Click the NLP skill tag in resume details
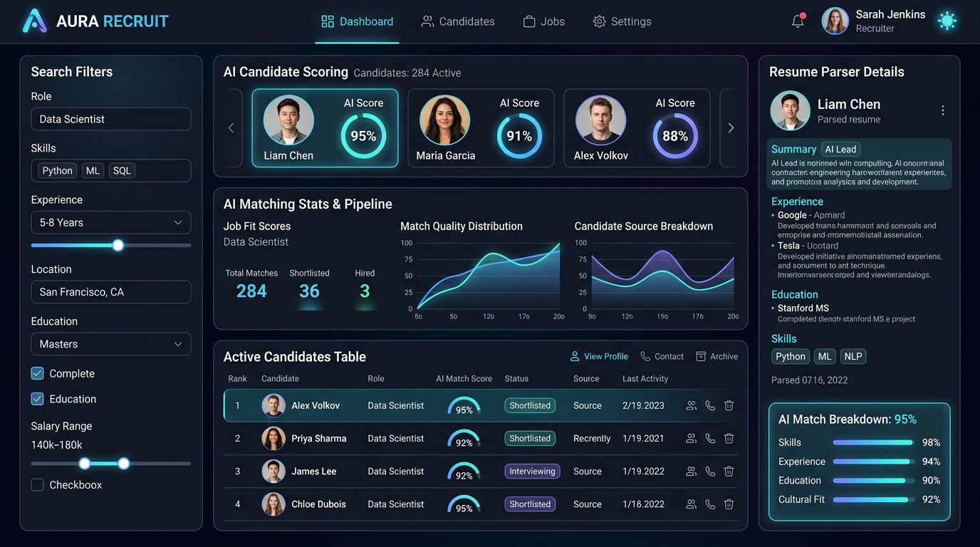Screen dimensions: 980x547 (x=853, y=357)
